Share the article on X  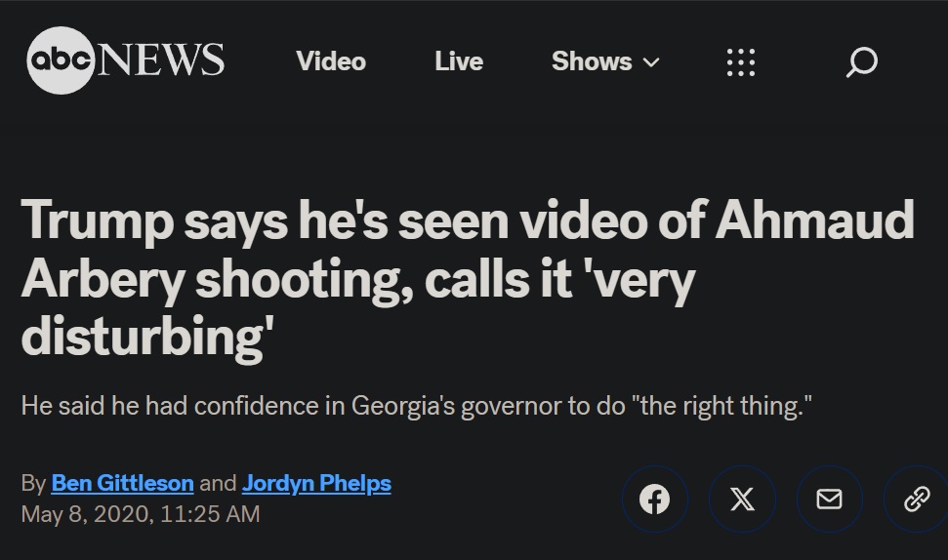(x=742, y=500)
